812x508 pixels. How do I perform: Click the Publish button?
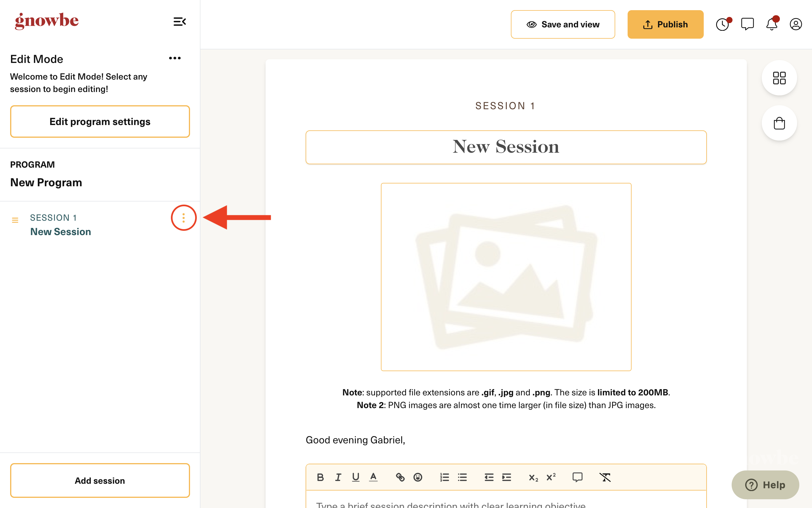[x=665, y=24]
